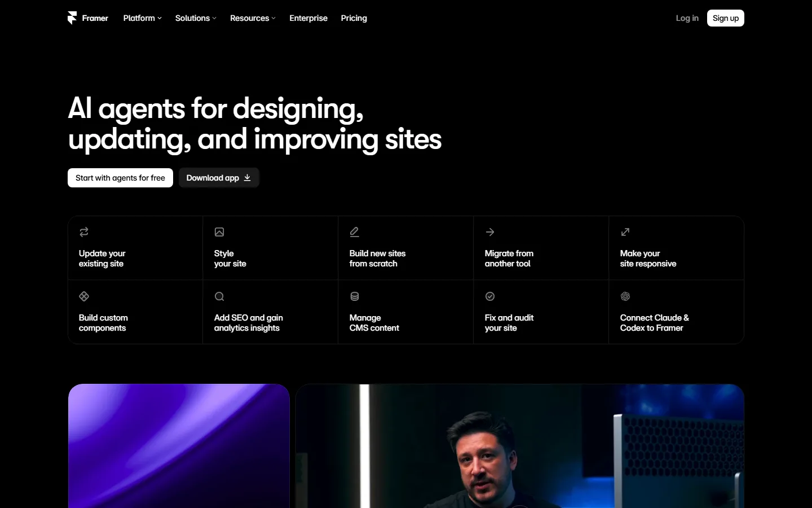Click the checkmark circle icon above Fix and audit
The image size is (812, 508).
tap(490, 296)
